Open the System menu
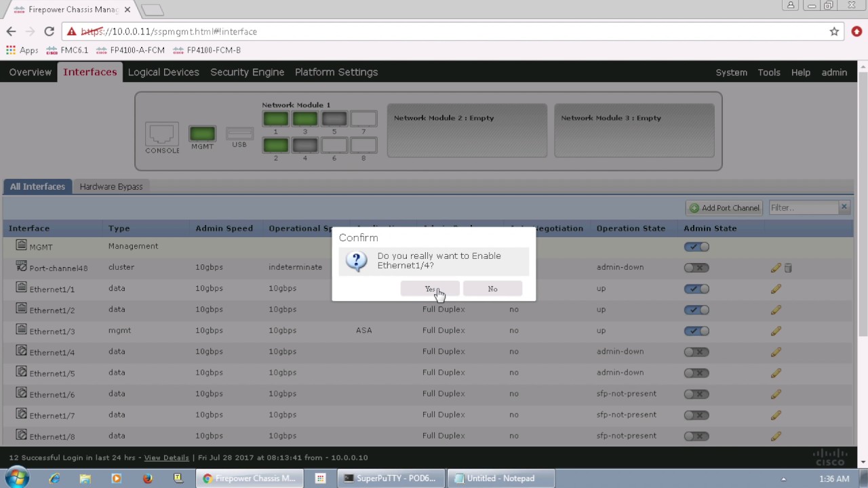The height and width of the screenshot is (488, 868). click(x=731, y=72)
